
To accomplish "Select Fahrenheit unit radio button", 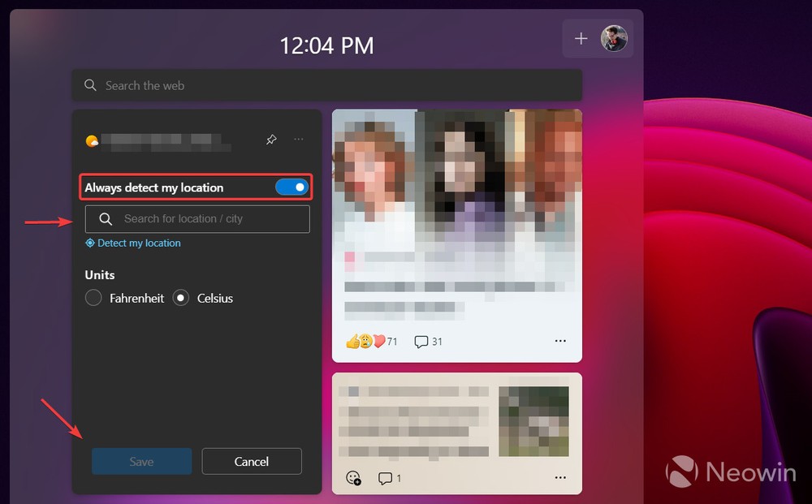I will (x=93, y=298).
